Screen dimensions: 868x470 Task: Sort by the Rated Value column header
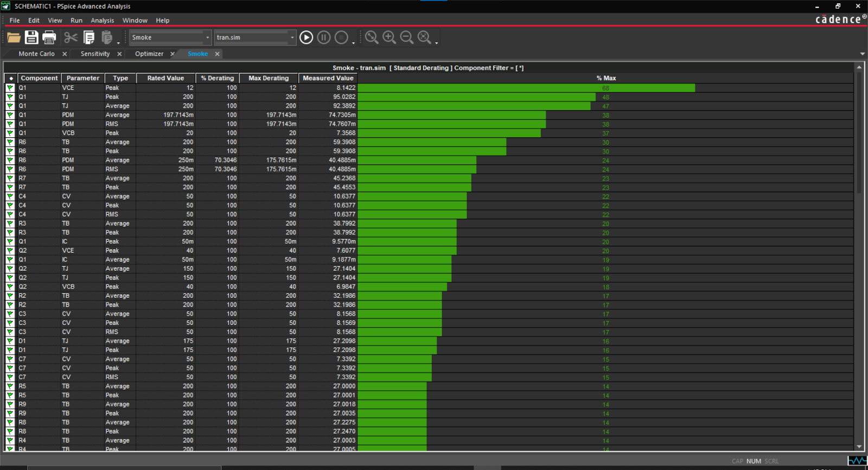(165, 78)
